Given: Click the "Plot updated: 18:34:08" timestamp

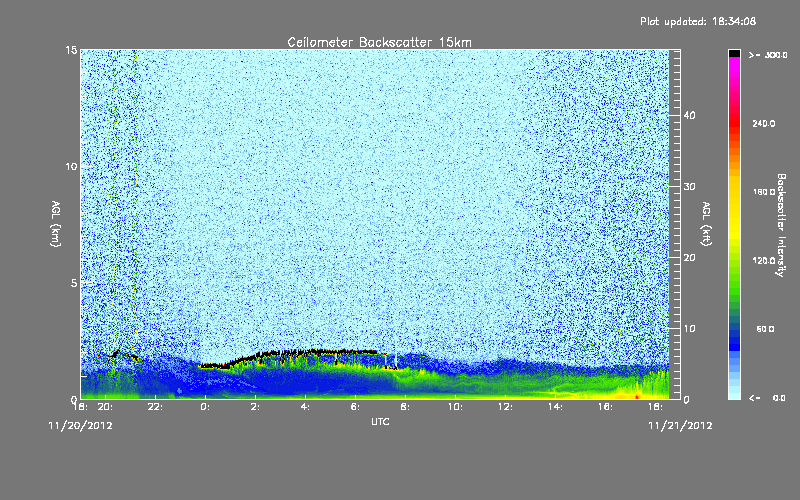Looking at the screenshot, I should [x=698, y=21].
